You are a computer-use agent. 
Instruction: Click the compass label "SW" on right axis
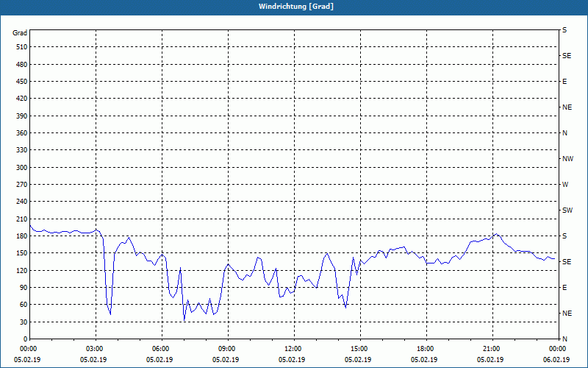click(x=567, y=210)
